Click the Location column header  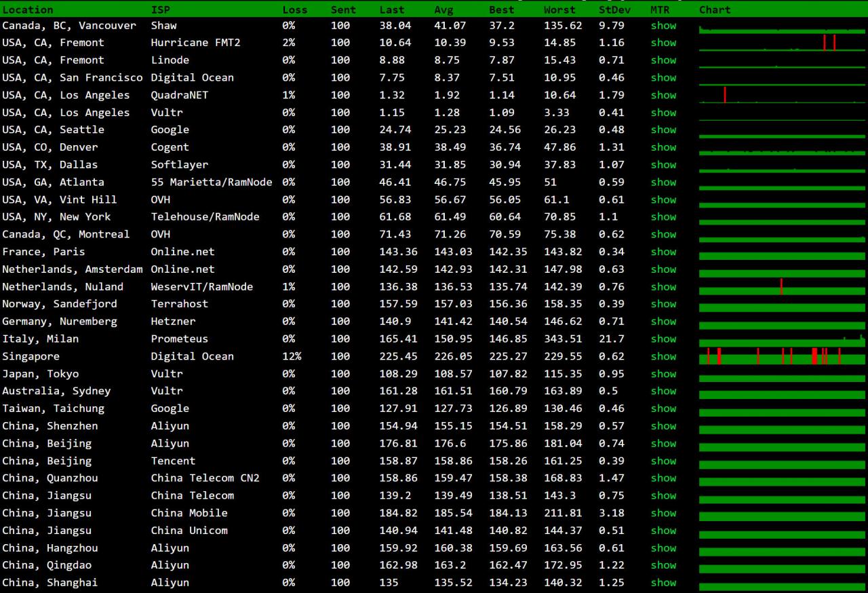click(x=28, y=9)
